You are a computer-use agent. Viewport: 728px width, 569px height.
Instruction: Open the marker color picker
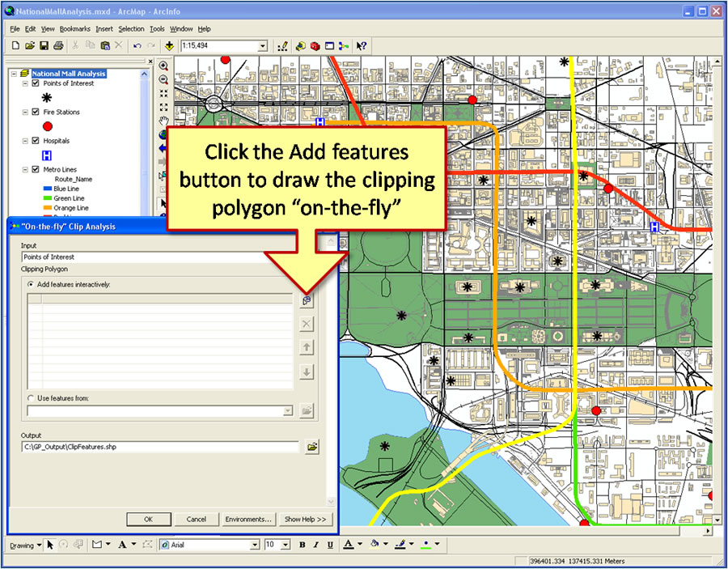pos(426,545)
